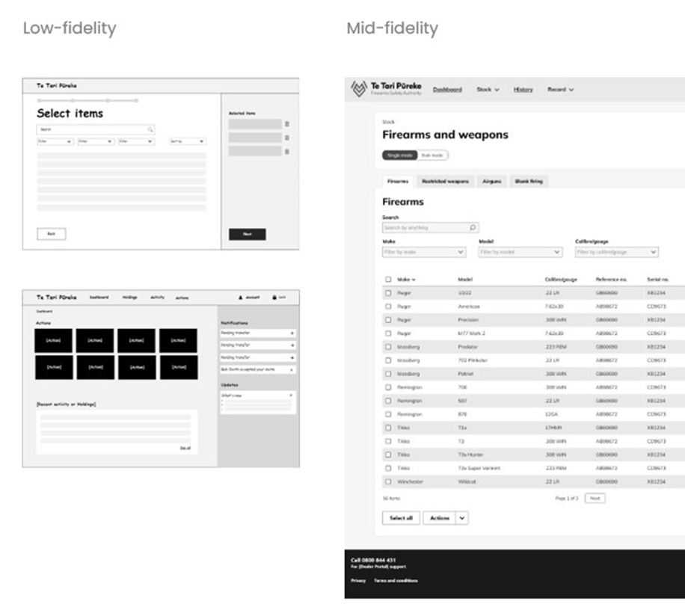This screenshot has height=616, width=685.
Task: Click the search magnifier icon in Select items wireframe
Action: (150, 129)
